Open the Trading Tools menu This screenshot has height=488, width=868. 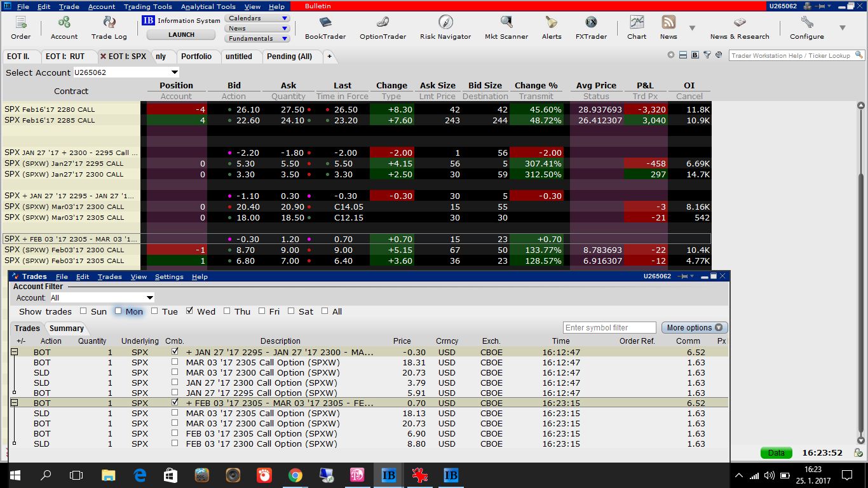pyautogui.click(x=147, y=6)
